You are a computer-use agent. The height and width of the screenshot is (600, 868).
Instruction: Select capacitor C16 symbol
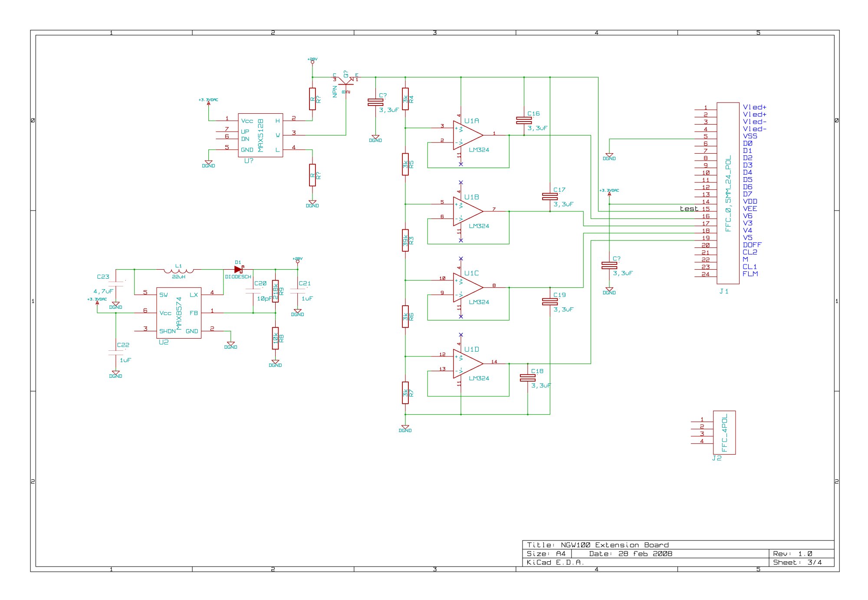(x=524, y=120)
